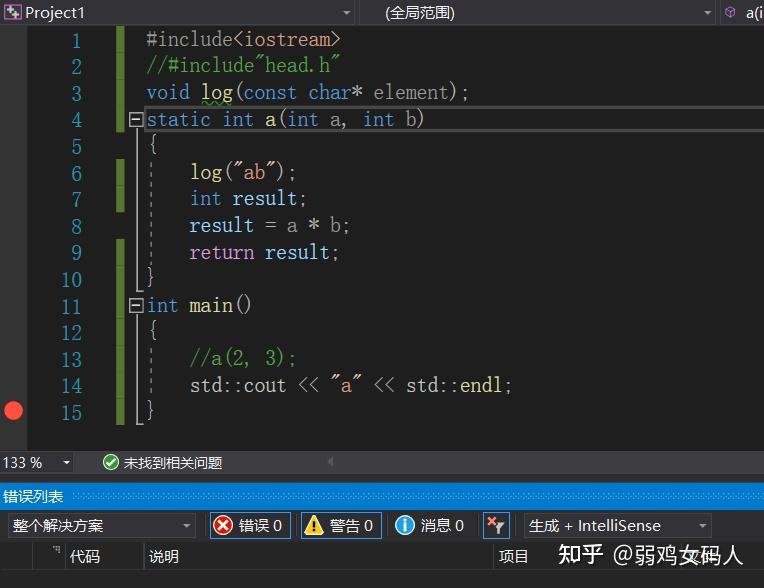Screen dimensions: 764x588
Task: Click line number 12 in gutter
Action: point(72,333)
